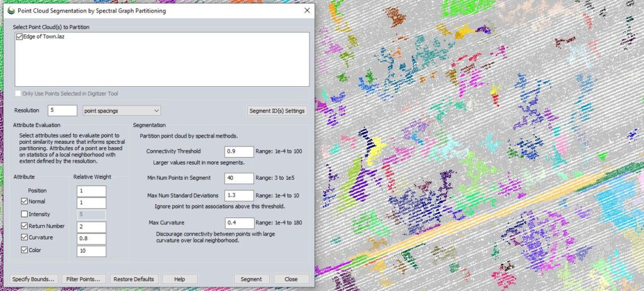The image size is (644, 291).
Task: Select the Edge of Town.laz list entry
Action: pyautogui.click(x=44, y=37)
